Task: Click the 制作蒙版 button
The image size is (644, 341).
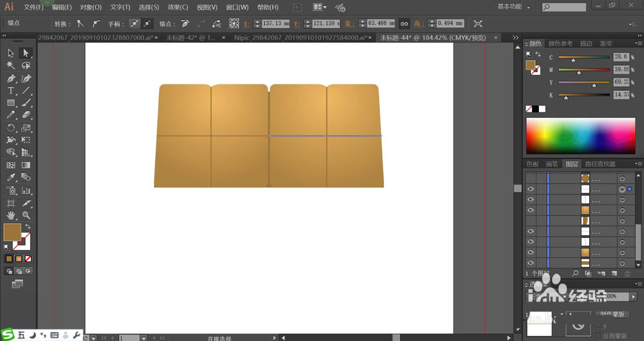Action: point(612,314)
